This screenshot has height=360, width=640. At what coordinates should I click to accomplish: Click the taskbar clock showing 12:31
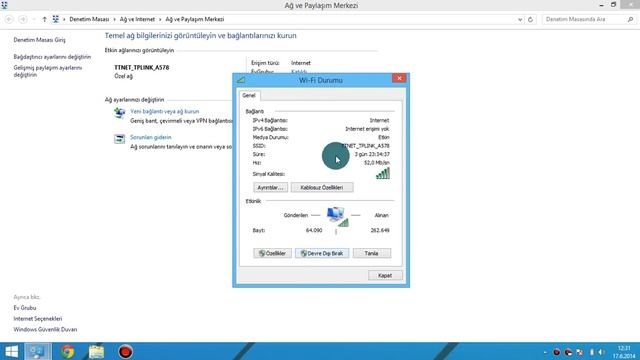tap(624, 352)
